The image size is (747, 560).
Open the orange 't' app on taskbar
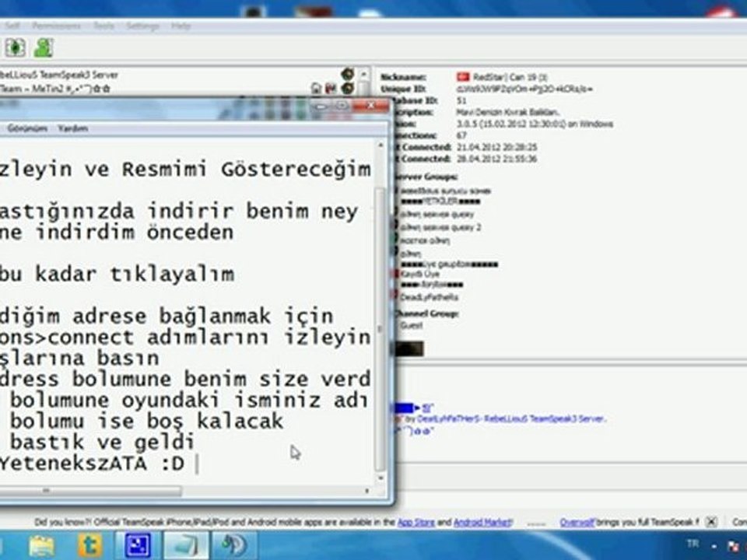coord(90,546)
